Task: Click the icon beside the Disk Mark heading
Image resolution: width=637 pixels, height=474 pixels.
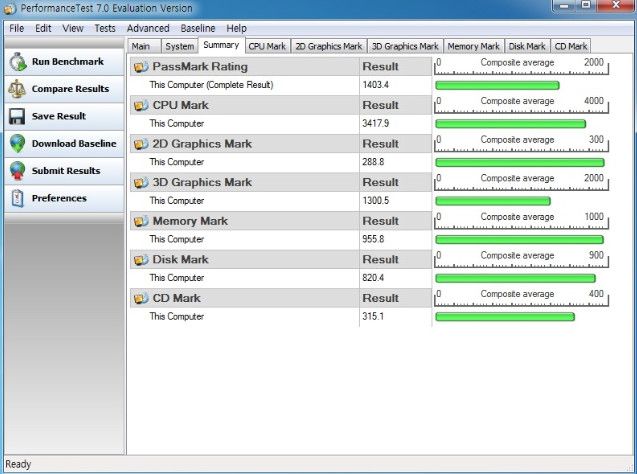Action: click(x=141, y=260)
